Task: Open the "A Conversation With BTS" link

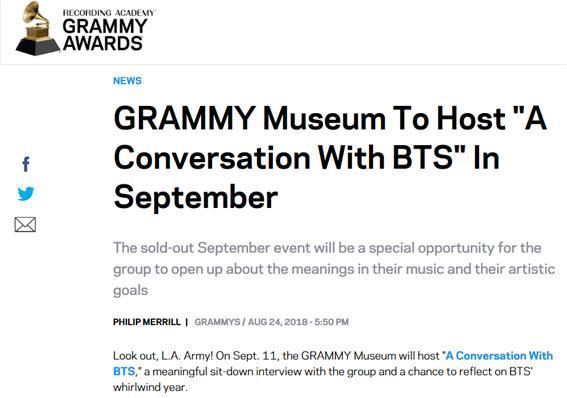Action: click(x=333, y=363)
